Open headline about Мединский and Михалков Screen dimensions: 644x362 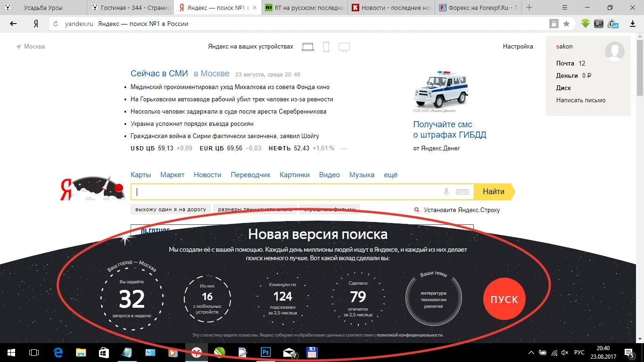coord(230,87)
